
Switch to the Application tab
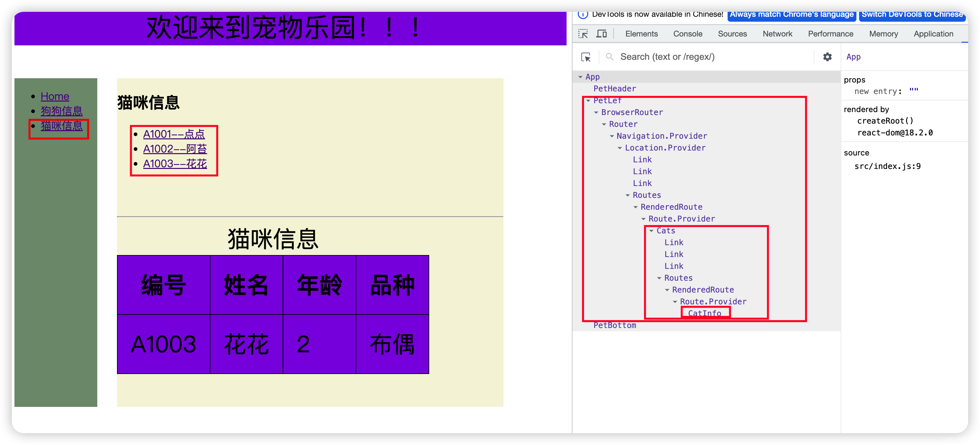point(933,34)
